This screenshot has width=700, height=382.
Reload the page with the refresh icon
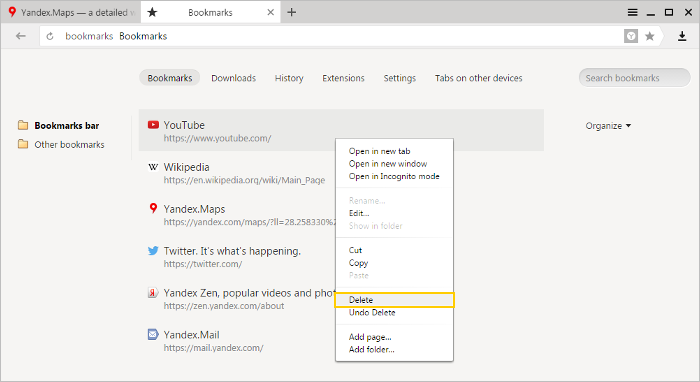[50, 36]
